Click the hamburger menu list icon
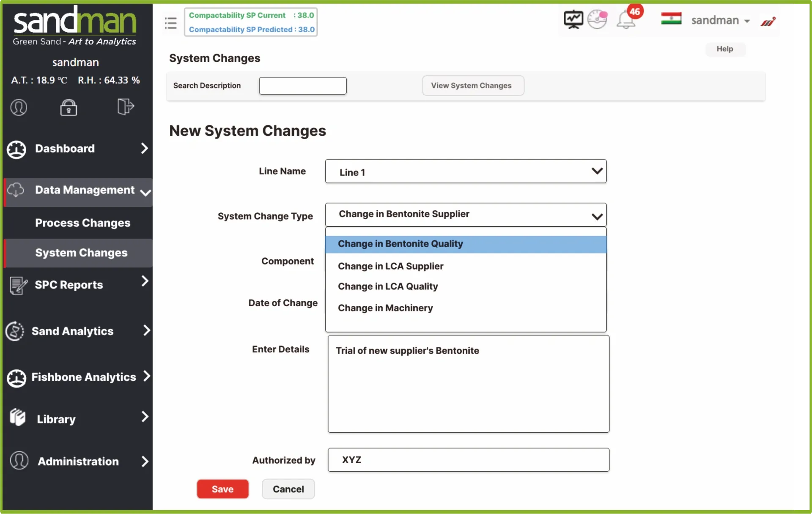Image resolution: width=812 pixels, height=514 pixels. 170,23
